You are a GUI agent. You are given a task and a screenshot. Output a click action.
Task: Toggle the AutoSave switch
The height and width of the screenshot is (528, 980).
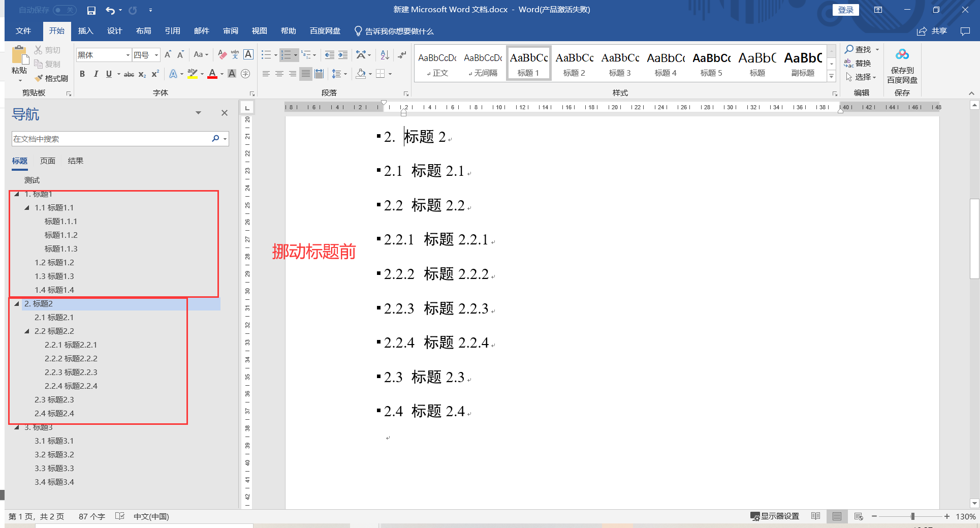pos(65,10)
